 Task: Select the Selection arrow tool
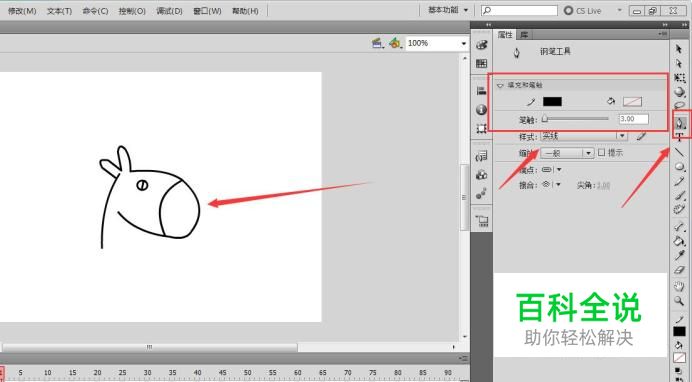[679, 49]
